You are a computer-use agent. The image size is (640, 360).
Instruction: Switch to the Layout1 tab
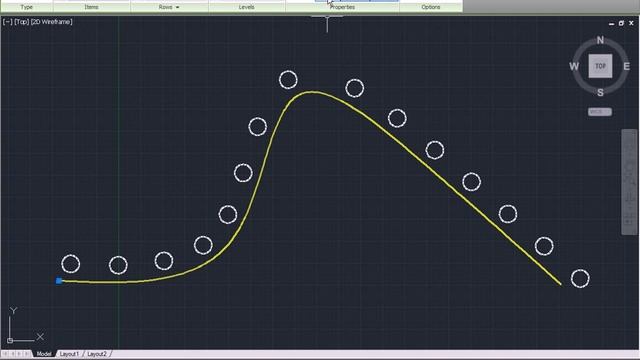(x=69, y=354)
